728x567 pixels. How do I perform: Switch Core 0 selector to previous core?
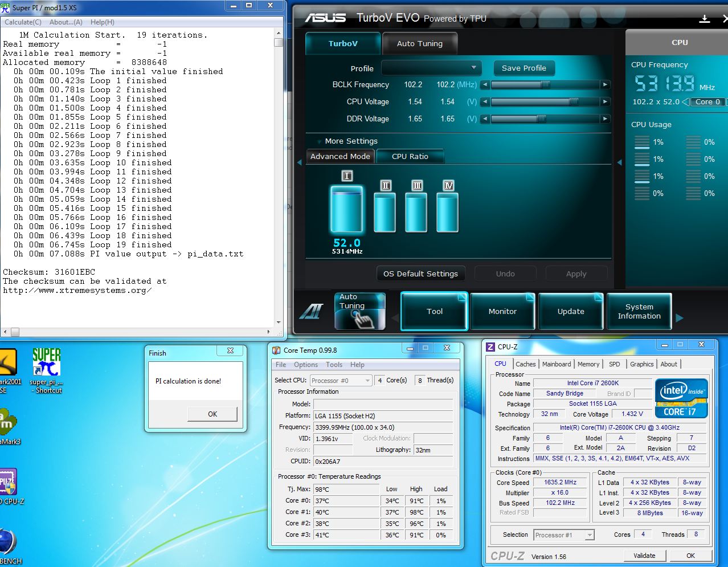685,102
